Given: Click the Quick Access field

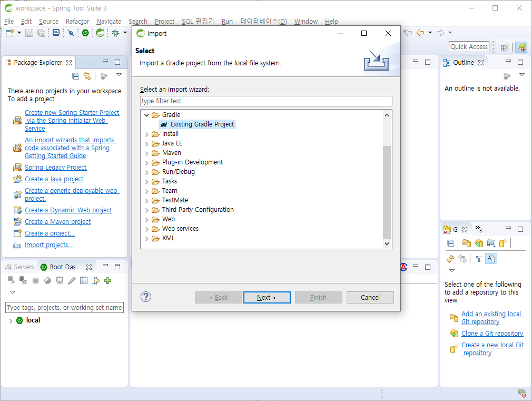Looking at the screenshot, I should coord(469,47).
